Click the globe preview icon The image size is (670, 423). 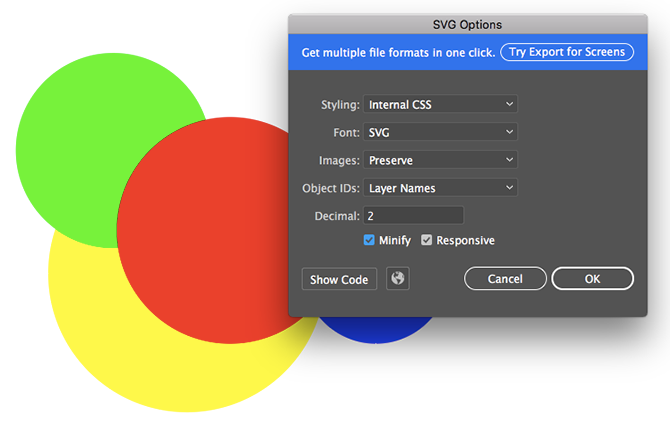[x=398, y=279]
